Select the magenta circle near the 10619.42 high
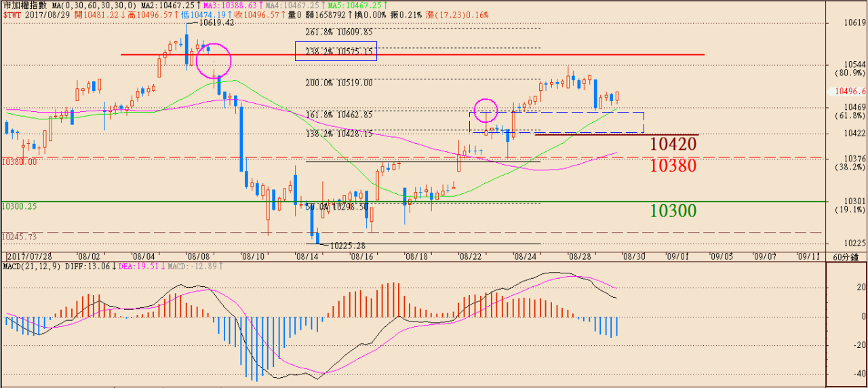Image resolution: width=868 pixels, height=388 pixels. [x=214, y=60]
